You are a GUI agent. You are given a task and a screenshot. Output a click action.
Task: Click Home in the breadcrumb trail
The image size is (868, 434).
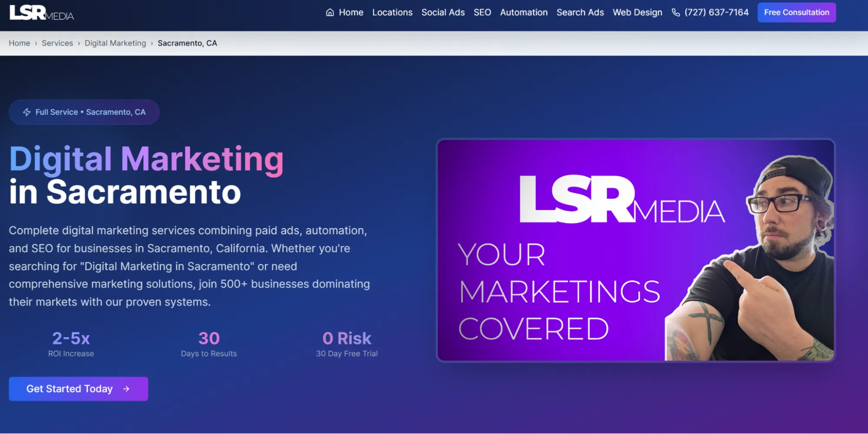click(x=20, y=43)
